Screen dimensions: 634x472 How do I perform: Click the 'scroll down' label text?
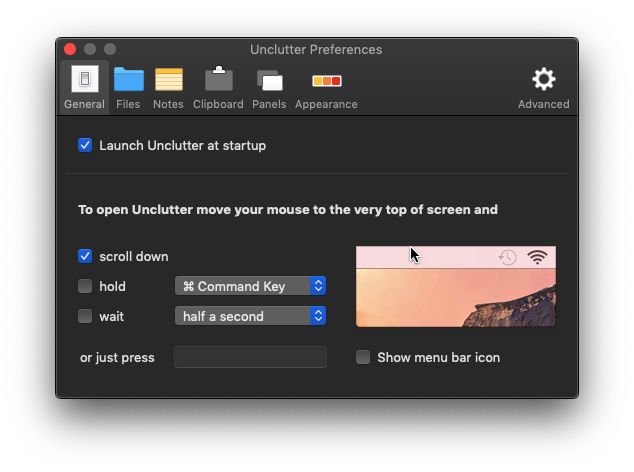(134, 256)
